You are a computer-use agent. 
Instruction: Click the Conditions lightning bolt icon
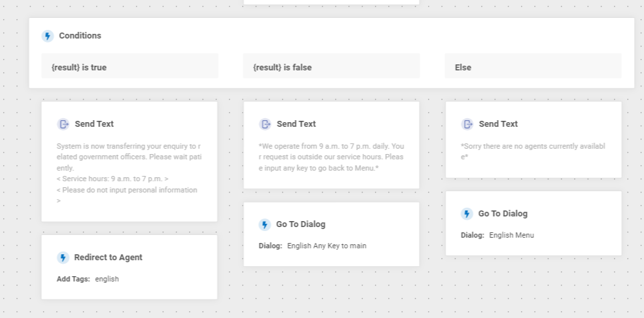point(48,36)
